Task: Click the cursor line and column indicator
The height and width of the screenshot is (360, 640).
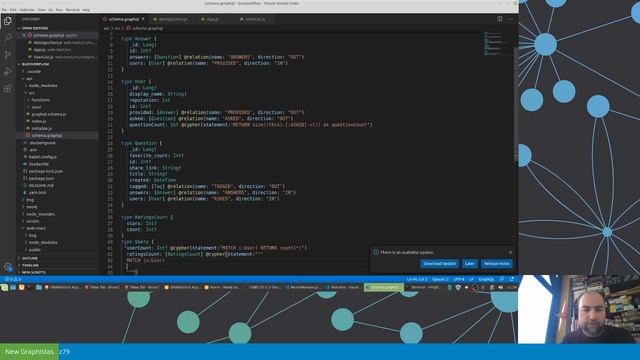Action: 417,280
